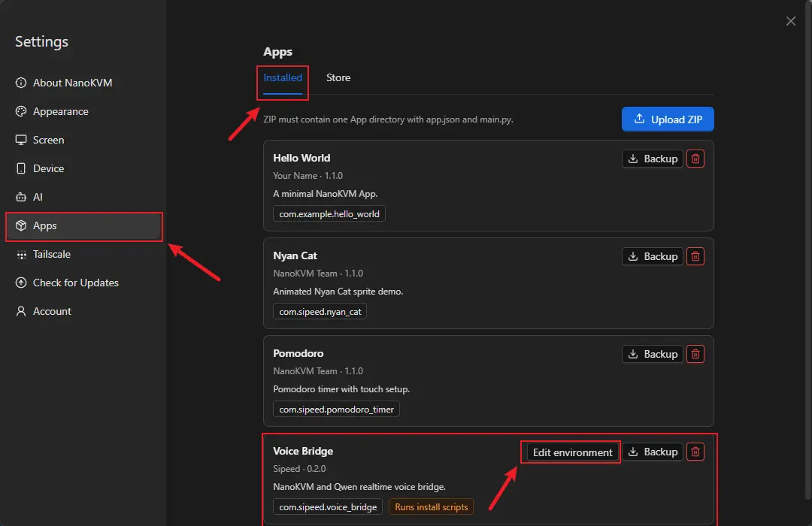Click the Upload ZIP button
Screen dimensions: 812x526
click(x=668, y=119)
